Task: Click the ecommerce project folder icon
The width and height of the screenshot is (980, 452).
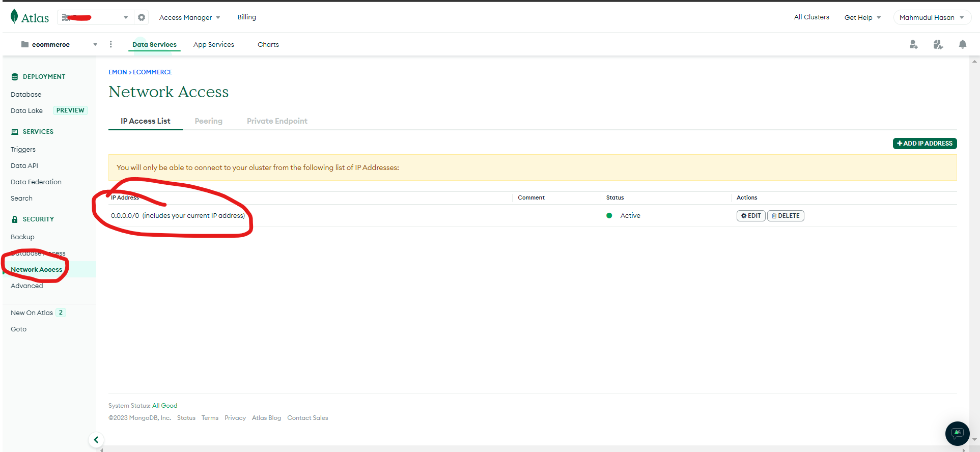Action: click(x=25, y=44)
